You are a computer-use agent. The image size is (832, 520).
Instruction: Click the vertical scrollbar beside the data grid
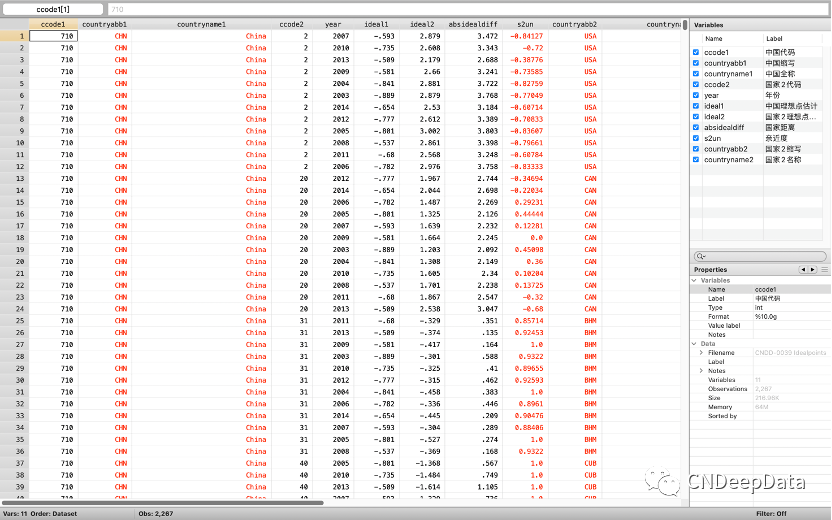click(685, 25)
